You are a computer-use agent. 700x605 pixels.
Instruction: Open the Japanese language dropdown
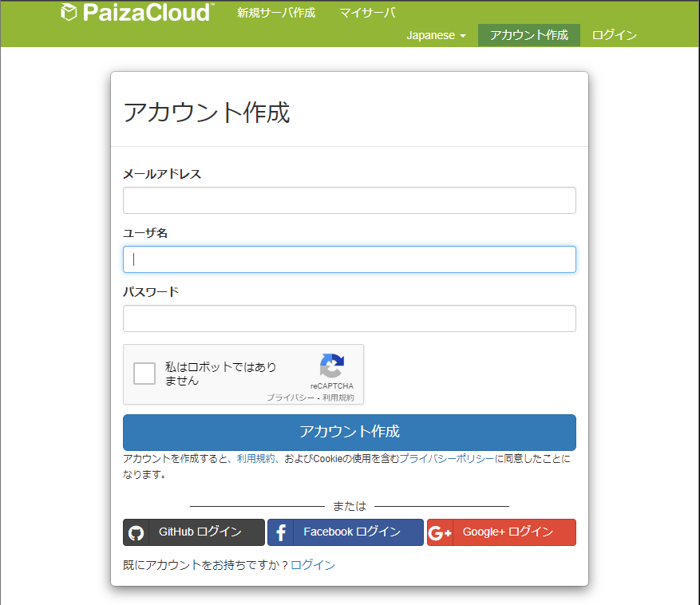coord(436,35)
